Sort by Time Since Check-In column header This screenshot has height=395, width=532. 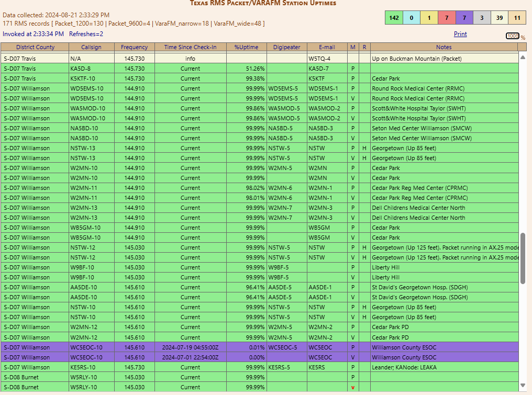(191, 47)
